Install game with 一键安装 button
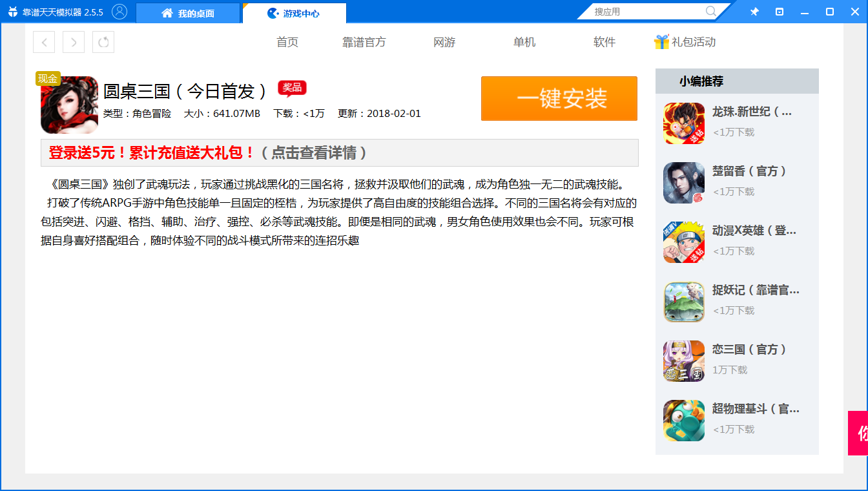Image resolution: width=868 pixels, height=491 pixels. click(559, 98)
